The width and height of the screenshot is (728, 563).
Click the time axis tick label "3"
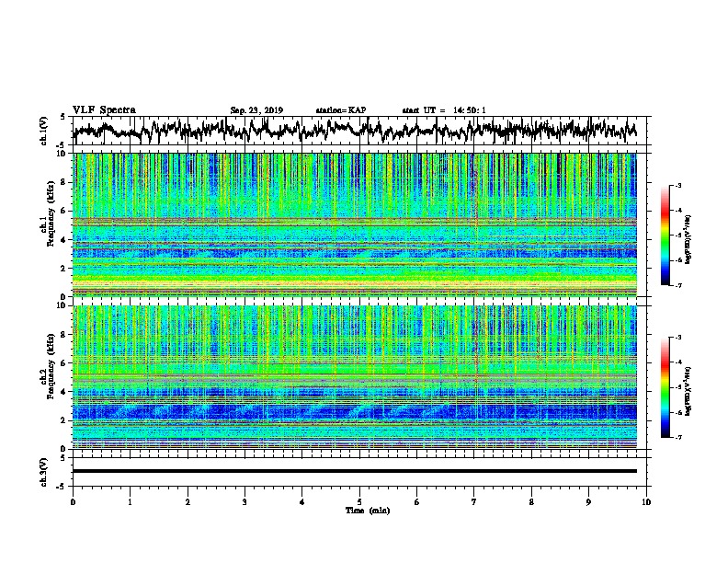(x=245, y=502)
